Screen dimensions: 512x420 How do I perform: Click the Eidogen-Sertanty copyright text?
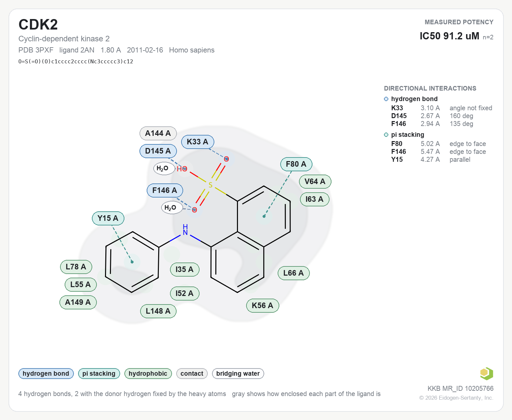pyautogui.click(x=456, y=398)
